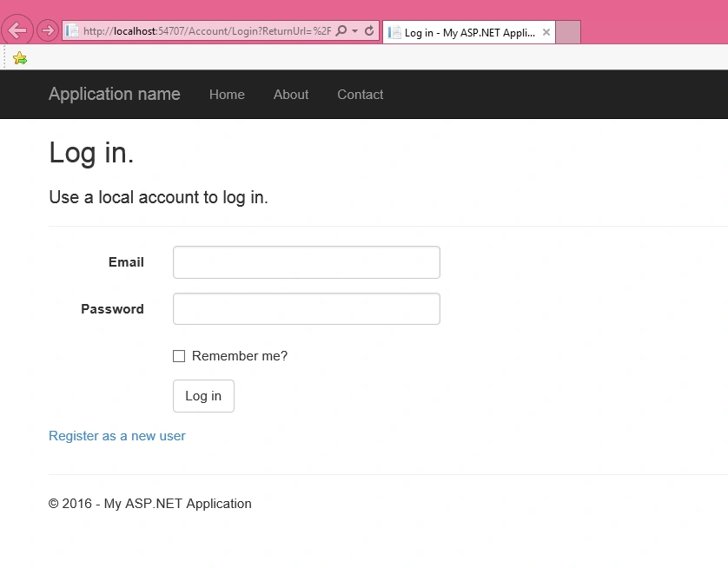Image resolution: width=728 pixels, height=568 pixels.
Task: Open the Home navigation menu item
Action: [x=227, y=95]
